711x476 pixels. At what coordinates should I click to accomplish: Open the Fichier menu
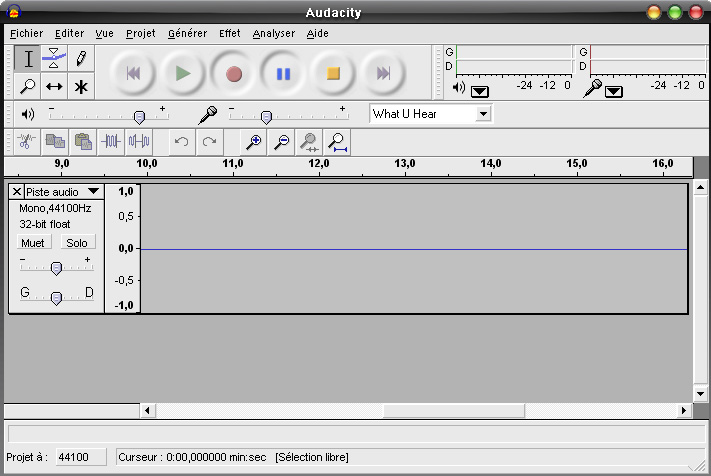tap(26, 34)
